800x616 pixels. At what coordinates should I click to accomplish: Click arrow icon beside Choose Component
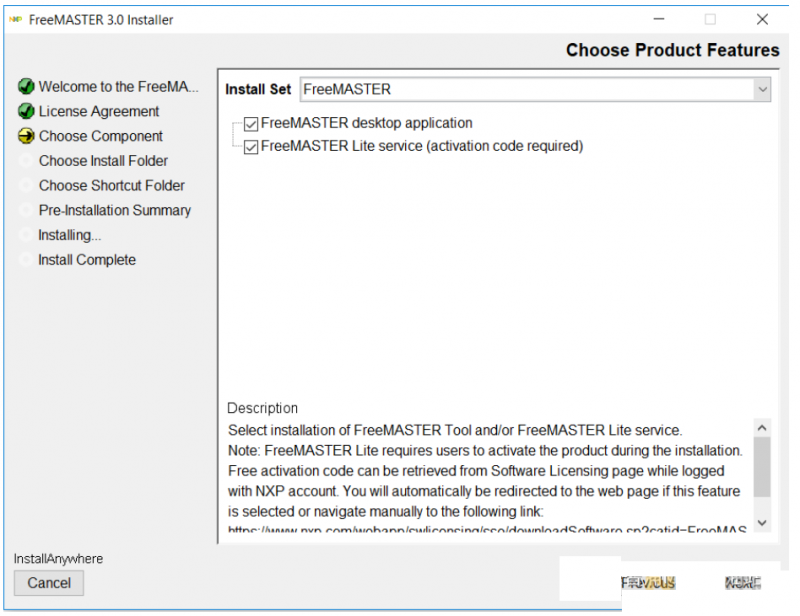[x=26, y=136]
